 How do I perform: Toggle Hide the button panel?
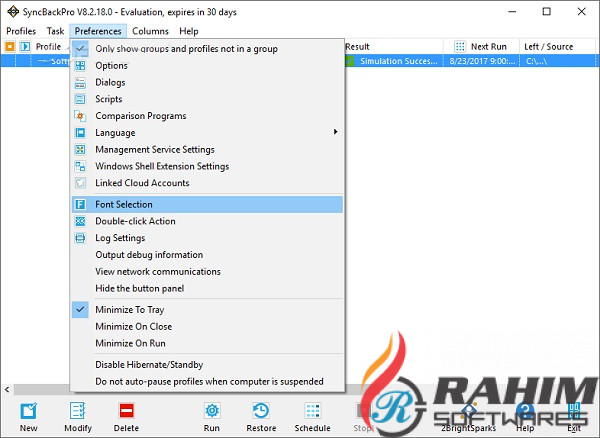pyautogui.click(x=207, y=288)
